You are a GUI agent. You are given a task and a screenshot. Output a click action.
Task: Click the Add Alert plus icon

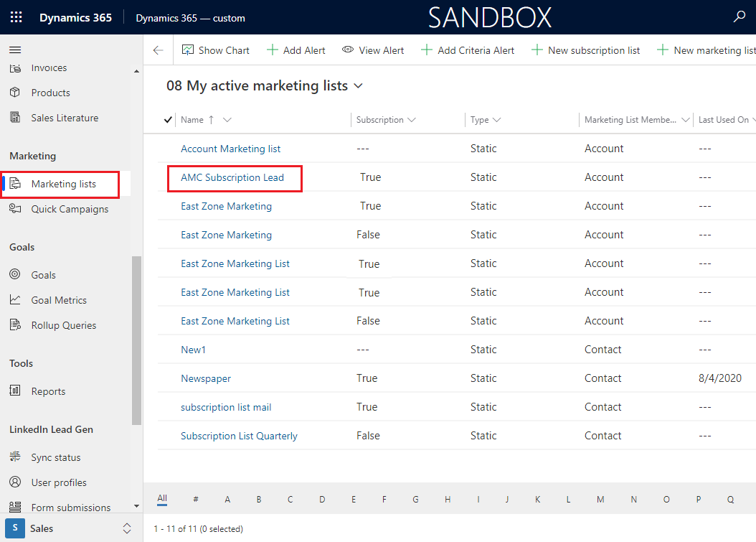(x=273, y=50)
